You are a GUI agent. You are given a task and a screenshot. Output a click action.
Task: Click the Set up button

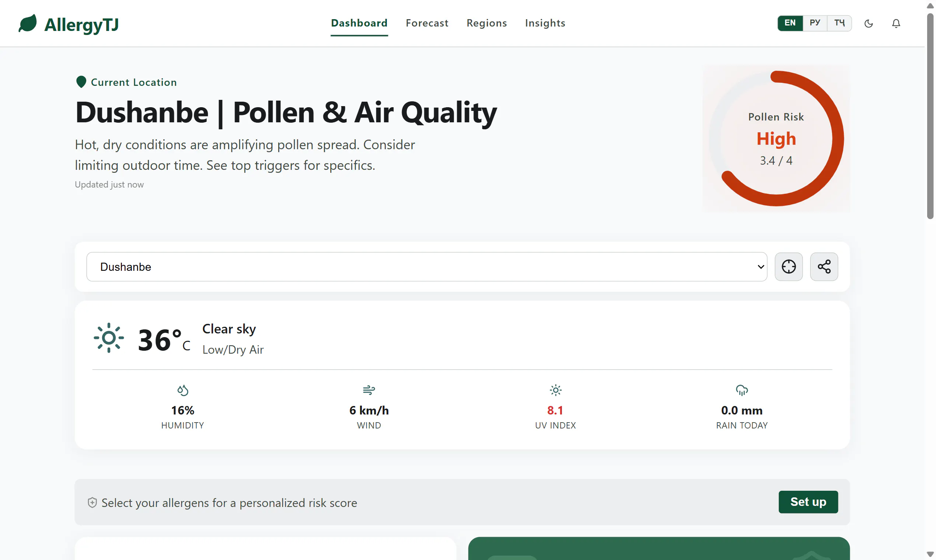coord(808,501)
